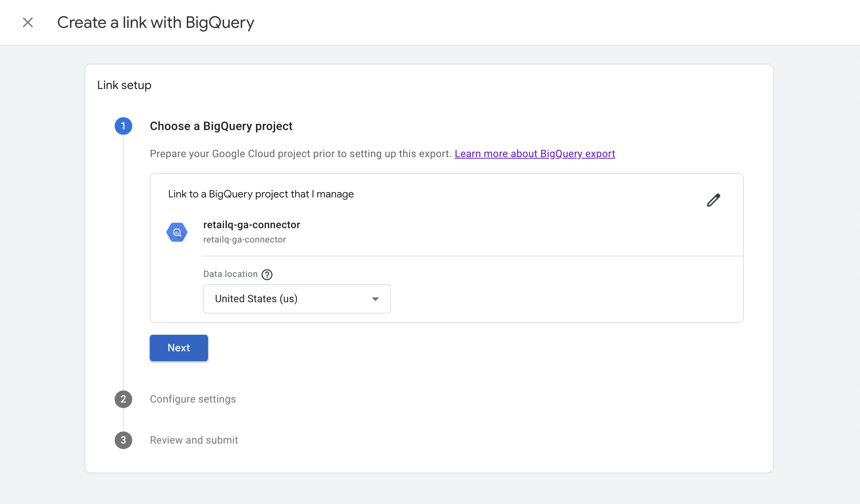Select the Configure settings step
Image resolution: width=860 pixels, height=504 pixels.
click(x=193, y=399)
